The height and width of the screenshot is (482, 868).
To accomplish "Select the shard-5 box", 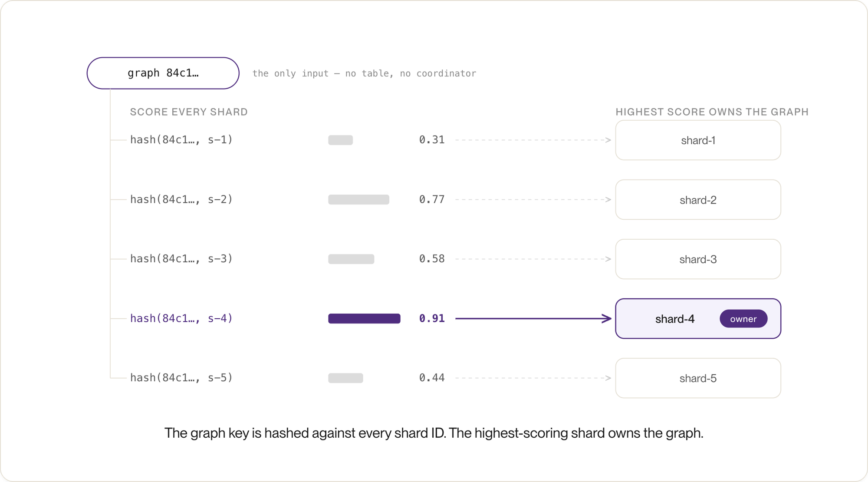I will pyautogui.click(x=698, y=378).
